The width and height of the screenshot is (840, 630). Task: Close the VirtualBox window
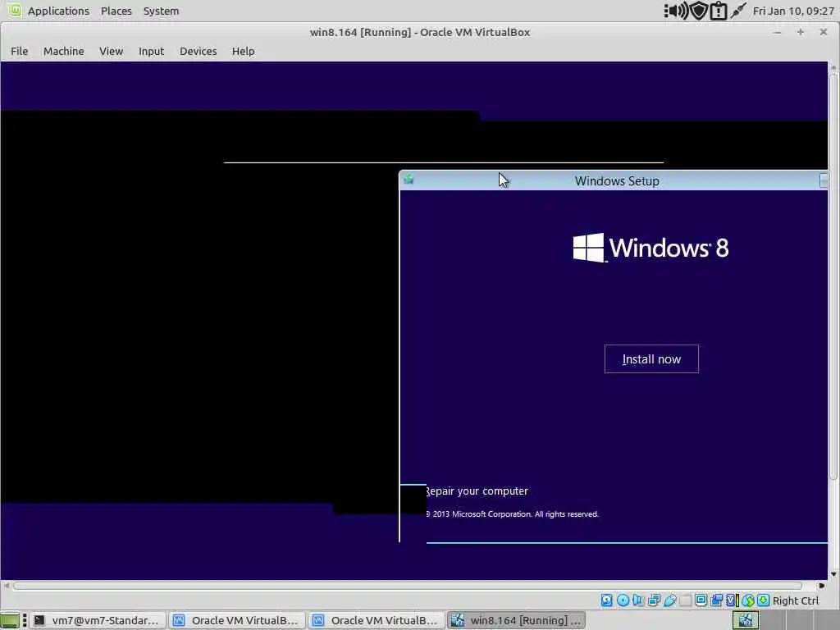tap(824, 32)
